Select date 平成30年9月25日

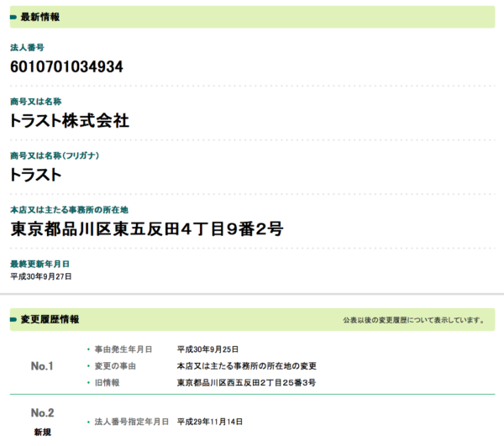(208, 349)
